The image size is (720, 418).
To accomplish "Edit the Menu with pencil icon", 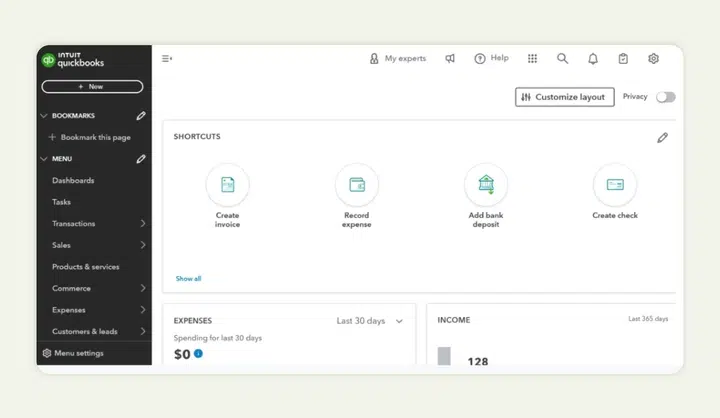I will [x=141, y=159].
